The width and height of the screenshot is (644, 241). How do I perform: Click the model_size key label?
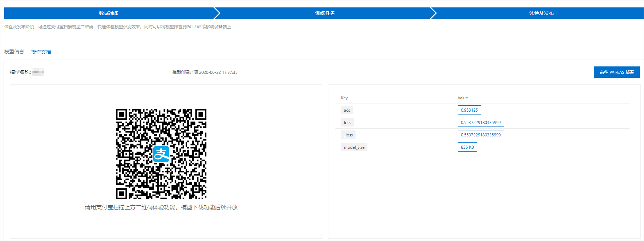354,147
